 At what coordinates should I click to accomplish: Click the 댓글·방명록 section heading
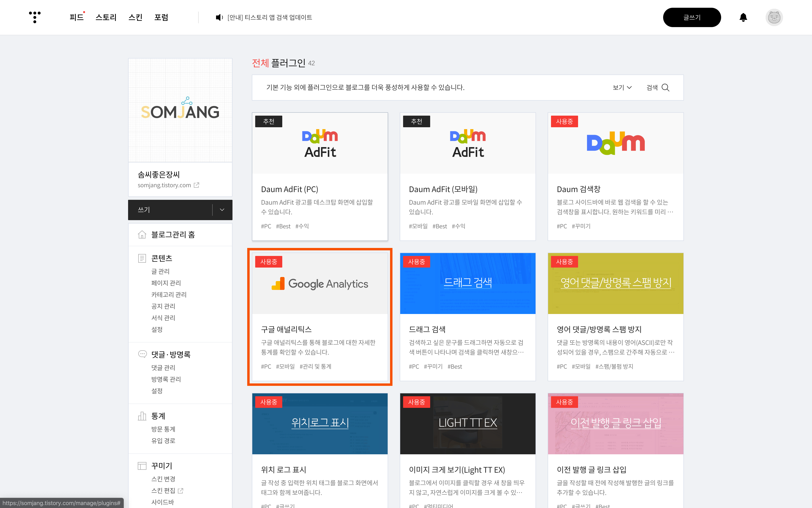click(x=171, y=354)
